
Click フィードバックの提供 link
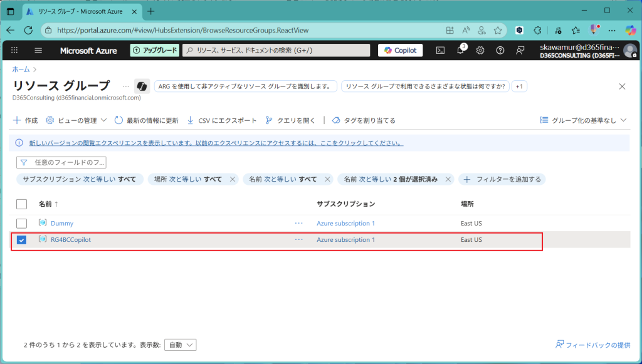click(593, 345)
